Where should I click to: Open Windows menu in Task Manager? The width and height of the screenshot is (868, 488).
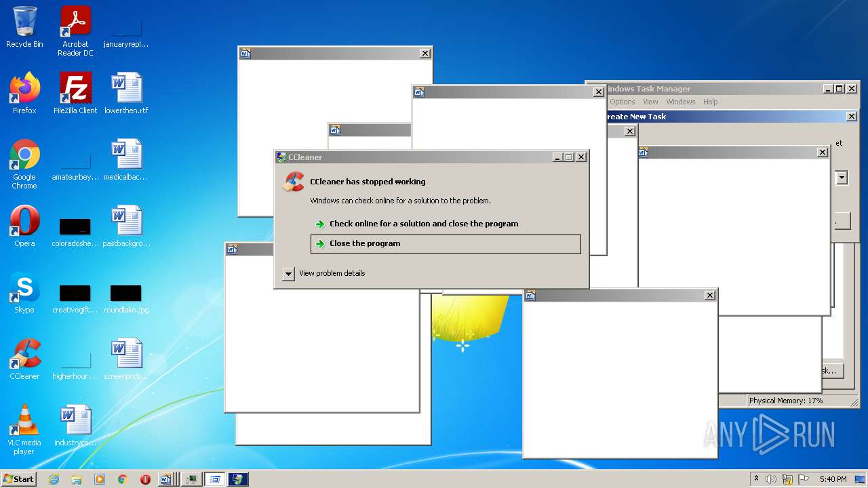pyautogui.click(x=680, y=102)
